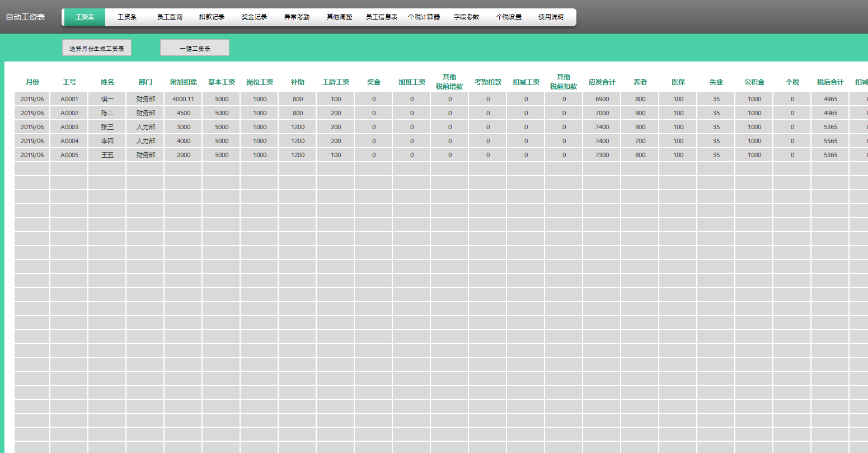Open the 字段参数 tab
The height and width of the screenshot is (453, 868).
pyautogui.click(x=466, y=17)
